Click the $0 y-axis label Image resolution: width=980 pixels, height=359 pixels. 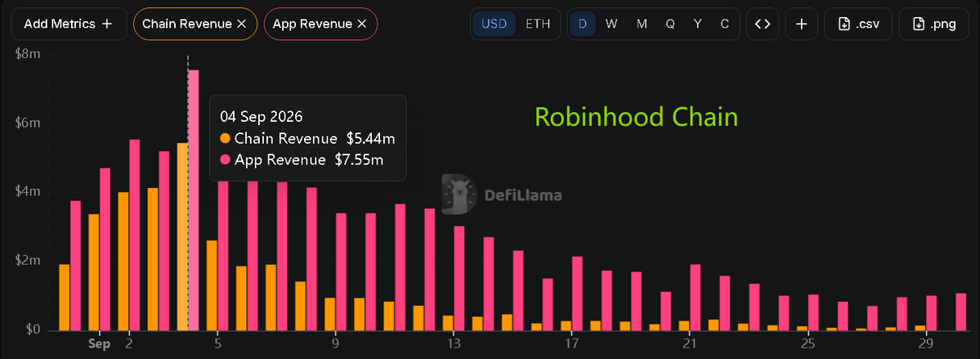(x=32, y=330)
